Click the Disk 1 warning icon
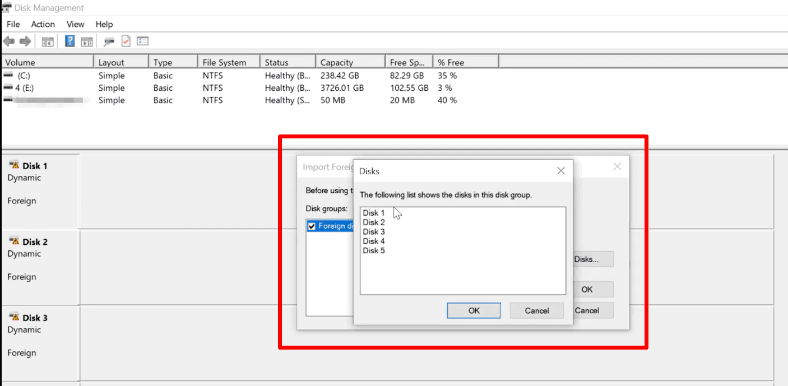Viewport: 788px width, 386px height. point(14,165)
